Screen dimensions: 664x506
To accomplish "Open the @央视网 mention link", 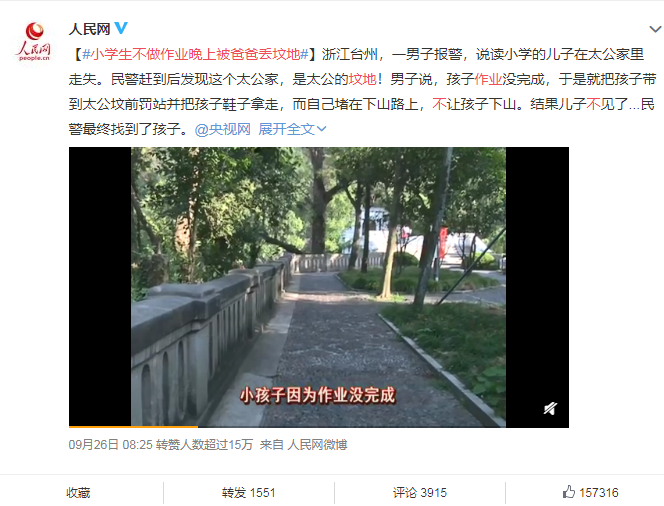I will click(x=223, y=129).
